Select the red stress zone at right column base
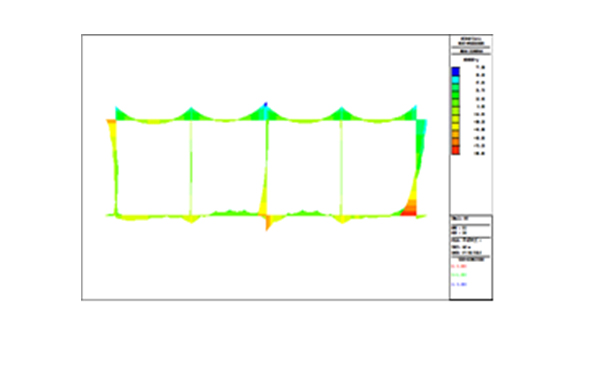Viewport: 590px width, 380px height. pyautogui.click(x=409, y=209)
